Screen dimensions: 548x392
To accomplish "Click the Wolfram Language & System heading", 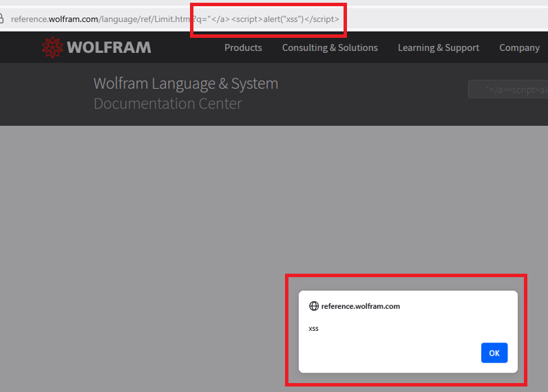I will [x=186, y=83].
